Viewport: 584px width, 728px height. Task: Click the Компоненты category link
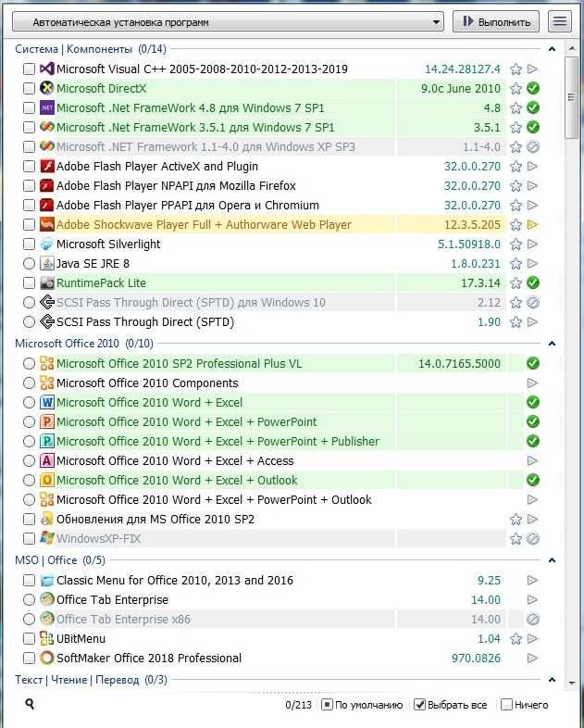[x=99, y=49]
